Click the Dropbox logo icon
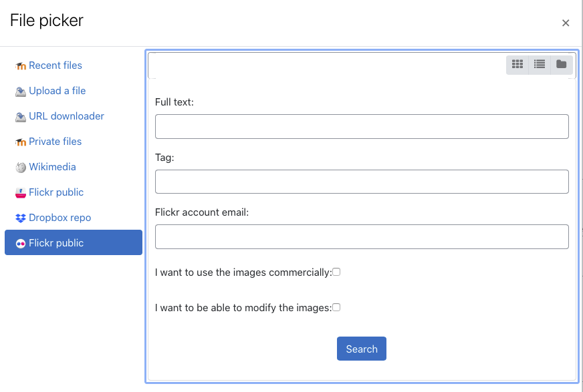This screenshot has width=583, height=392. coord(21,218)
